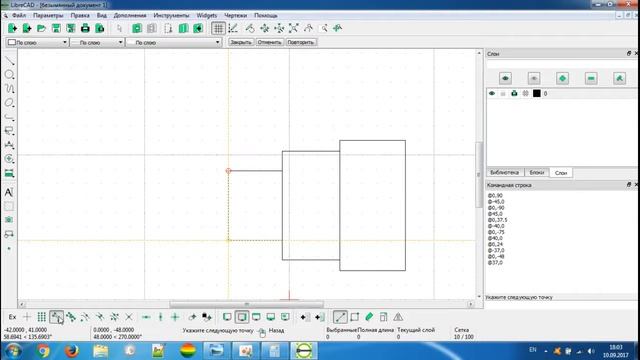This screenshot has width=640, height=360.
Task: Toggle lock icon of layer 0
Action: tap(503, 93)
